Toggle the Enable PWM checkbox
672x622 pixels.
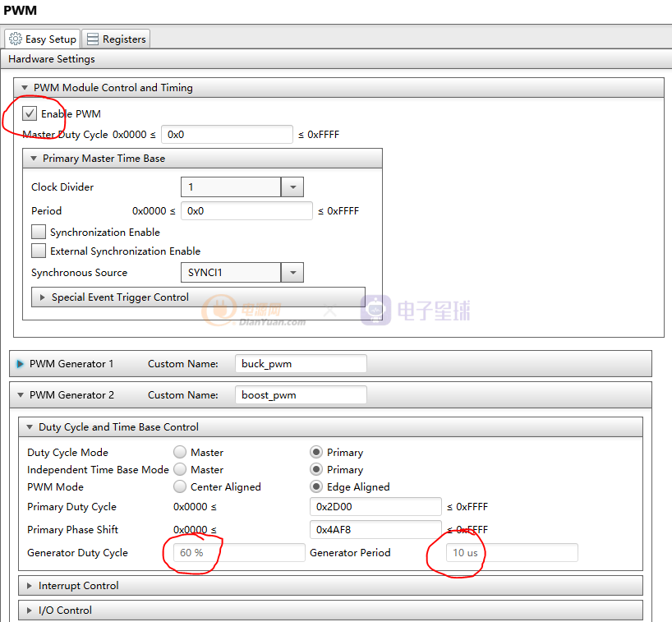point(30,113)
